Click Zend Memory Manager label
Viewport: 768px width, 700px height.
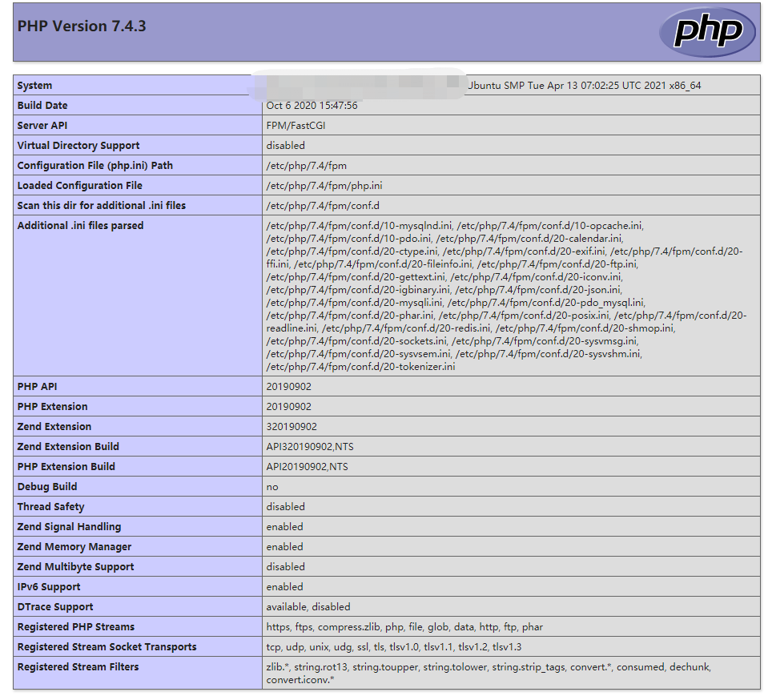pyautogui.click(x=74, y=547)
